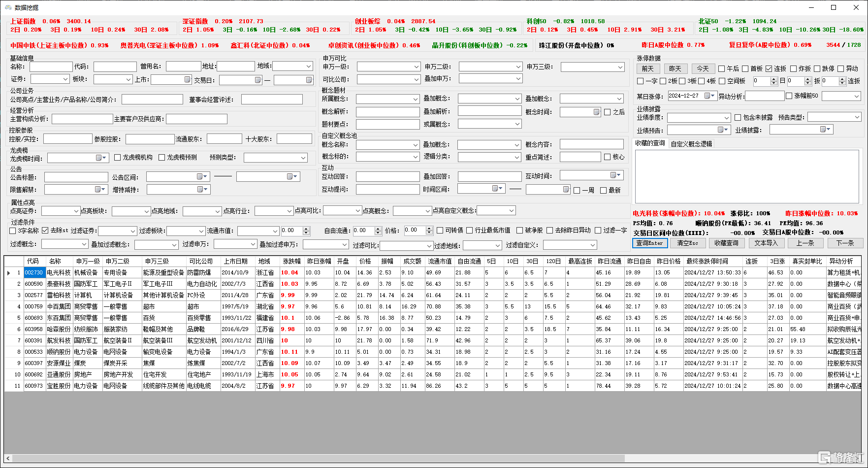Image resolution: width=868 pixels, height=468 pixels.
Task: Click row selector arrow of row 1
Action: [x=9, y=272]
